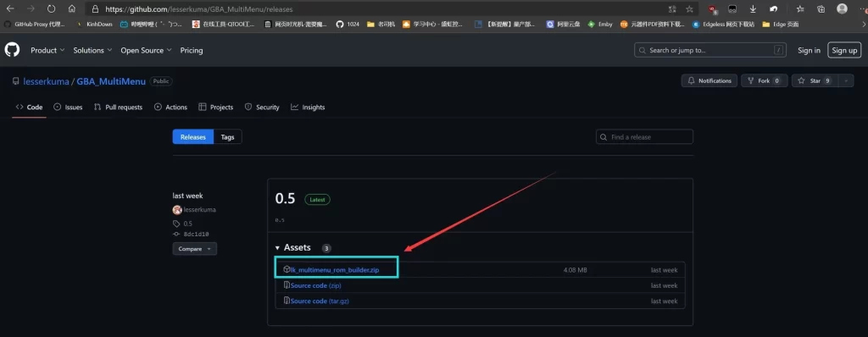The image size is (868, 337).
Task: Expand the Product menu
Action: point(47,50)
